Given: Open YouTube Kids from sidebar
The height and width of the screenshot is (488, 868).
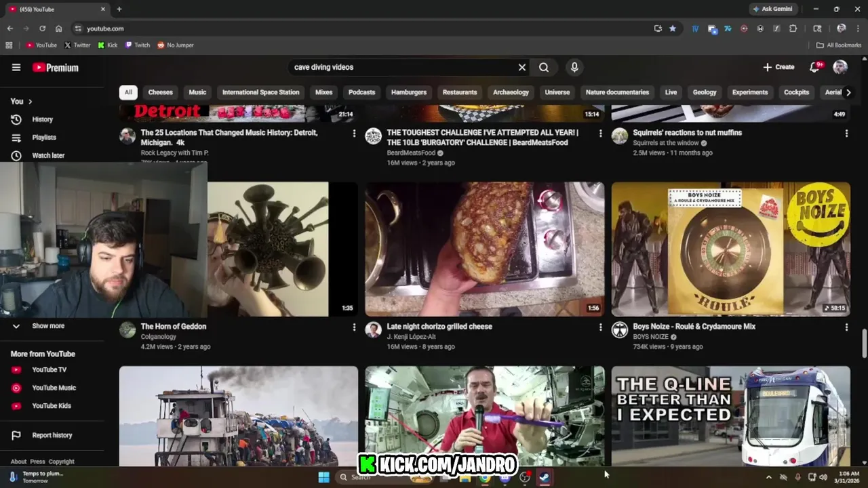Looking at the screenshot, I should [x=51, y=406].
